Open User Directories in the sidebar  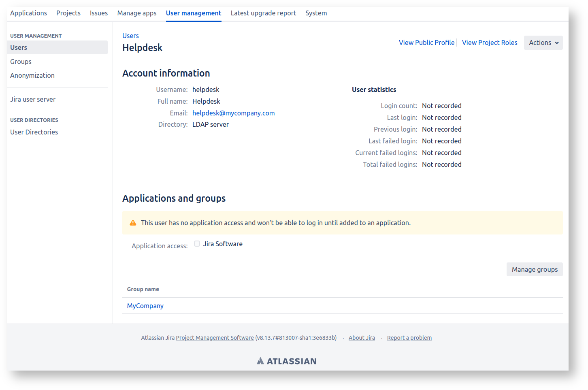coord(34,132)
